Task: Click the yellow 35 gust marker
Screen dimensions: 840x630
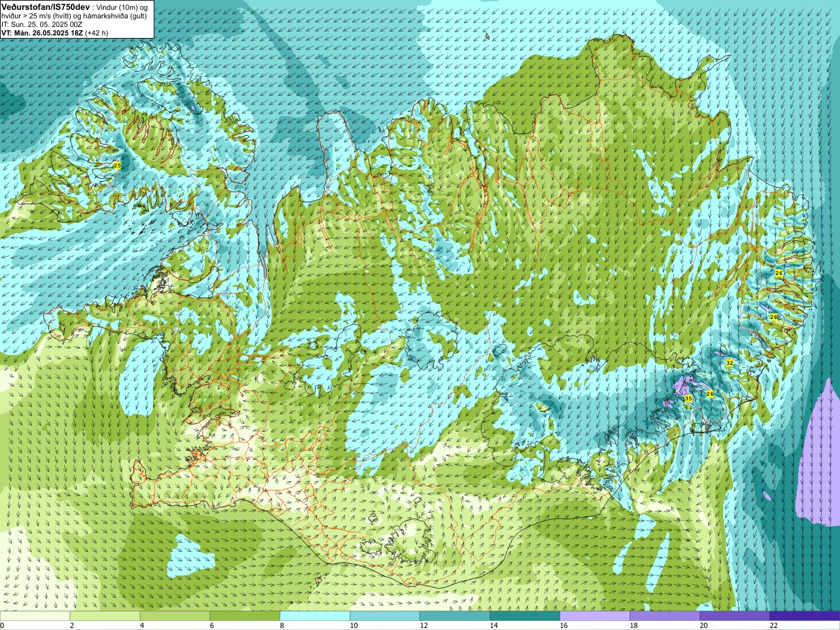Action: click(688, 398)
